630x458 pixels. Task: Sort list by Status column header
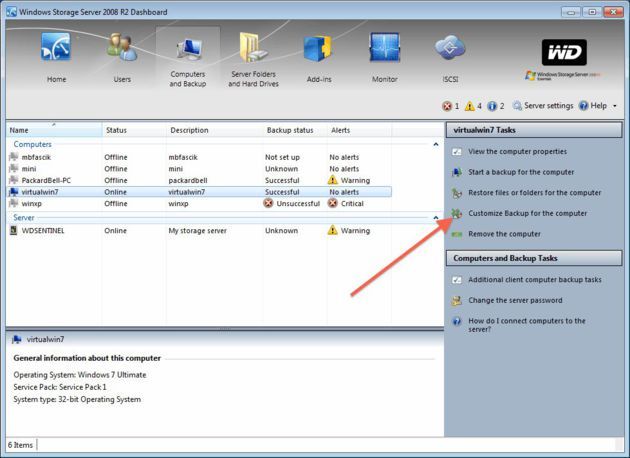click(x=134, y=130)
